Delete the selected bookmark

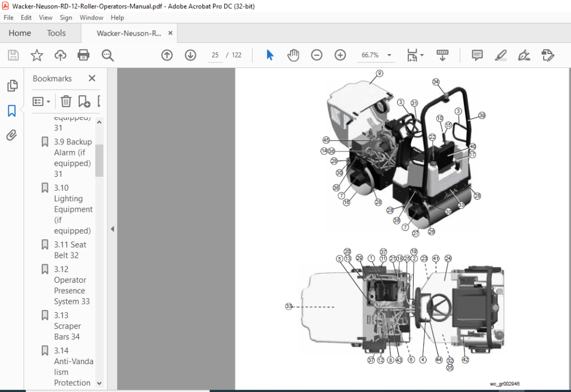click(x=66, y=101)
